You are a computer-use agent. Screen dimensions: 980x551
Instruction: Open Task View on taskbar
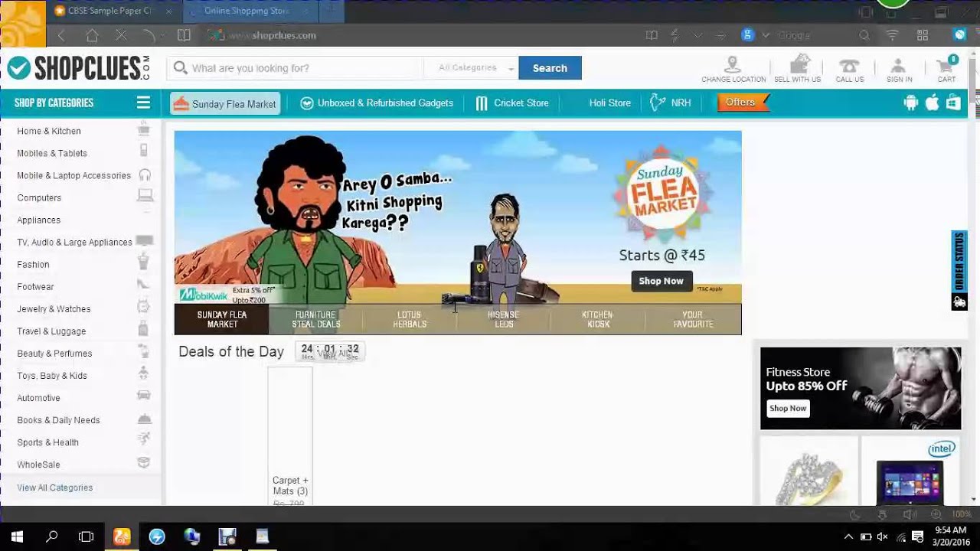point(86,536)
